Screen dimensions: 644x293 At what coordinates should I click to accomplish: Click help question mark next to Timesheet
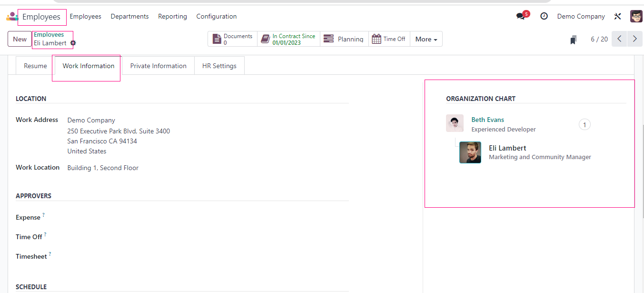[50, 254]
